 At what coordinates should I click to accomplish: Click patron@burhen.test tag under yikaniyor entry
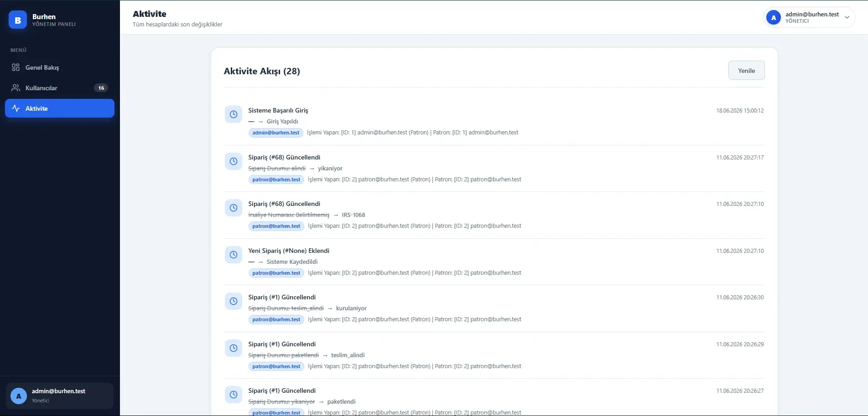(x=276, y=180)
